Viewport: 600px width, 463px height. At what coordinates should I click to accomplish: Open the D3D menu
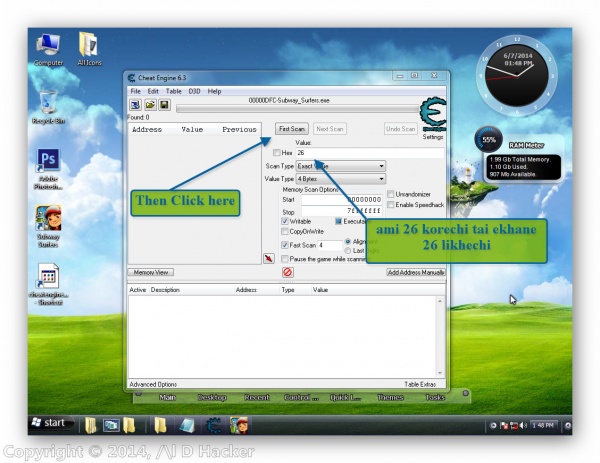pos(194,91)
